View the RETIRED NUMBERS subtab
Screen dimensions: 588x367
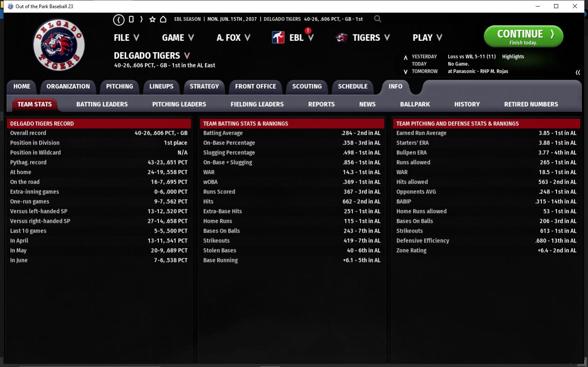tap(531, 105)
